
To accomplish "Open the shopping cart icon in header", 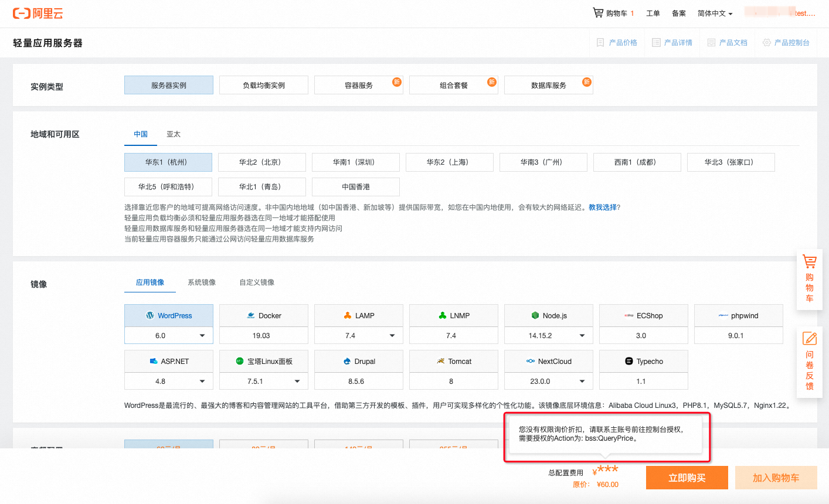I will click(x=597, y=12).
